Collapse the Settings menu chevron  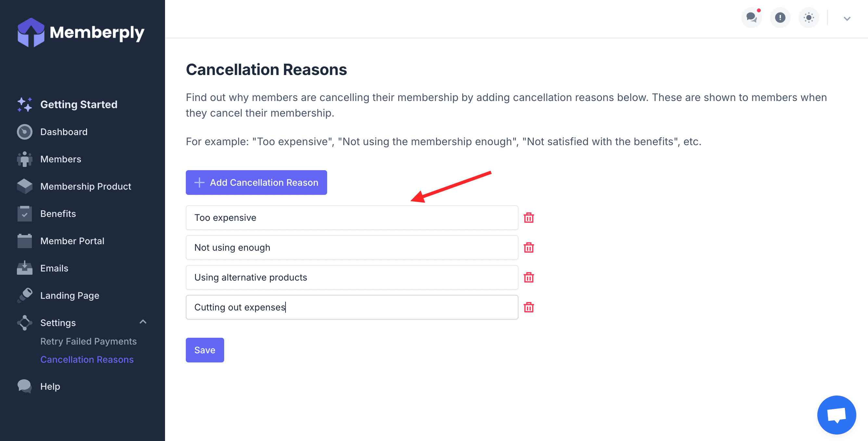point(143,322)
